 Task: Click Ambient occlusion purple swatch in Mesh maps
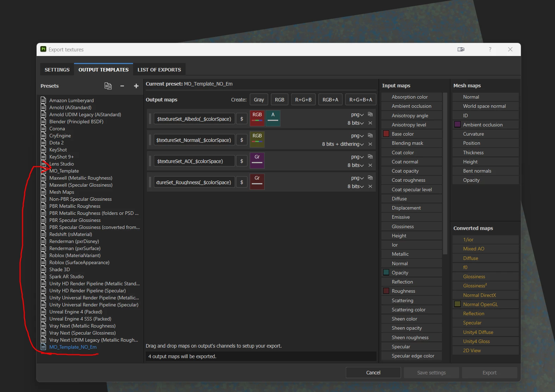coord(457,124)
